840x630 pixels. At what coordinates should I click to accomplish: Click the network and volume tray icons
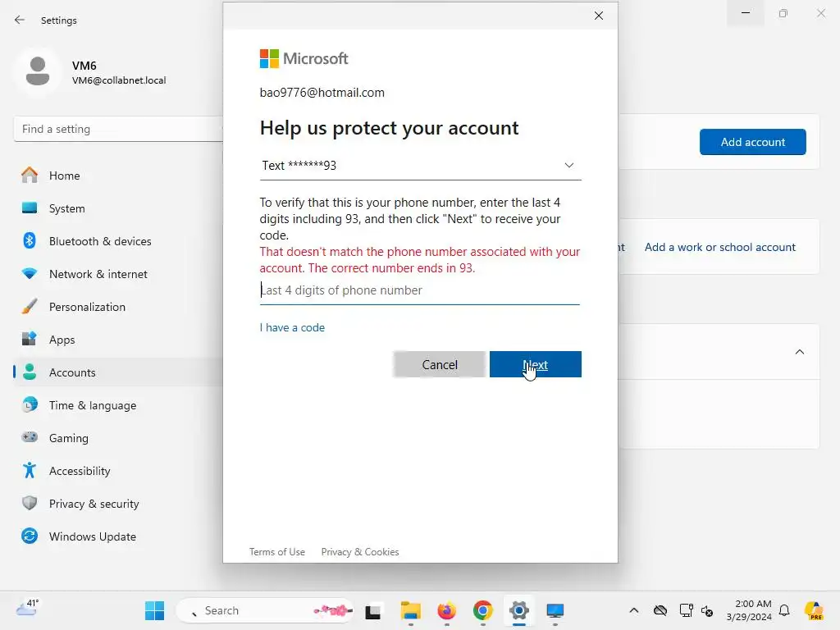[696, 610]
